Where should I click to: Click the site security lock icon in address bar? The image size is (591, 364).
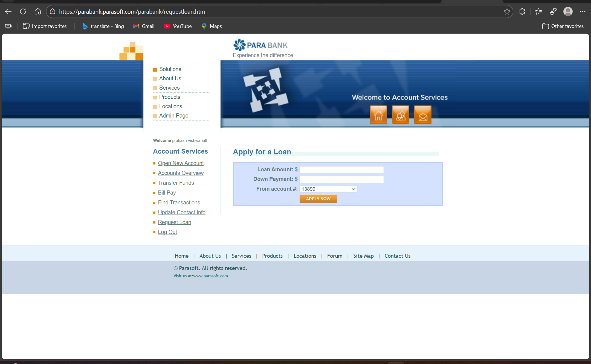click(x=52, y=11)
